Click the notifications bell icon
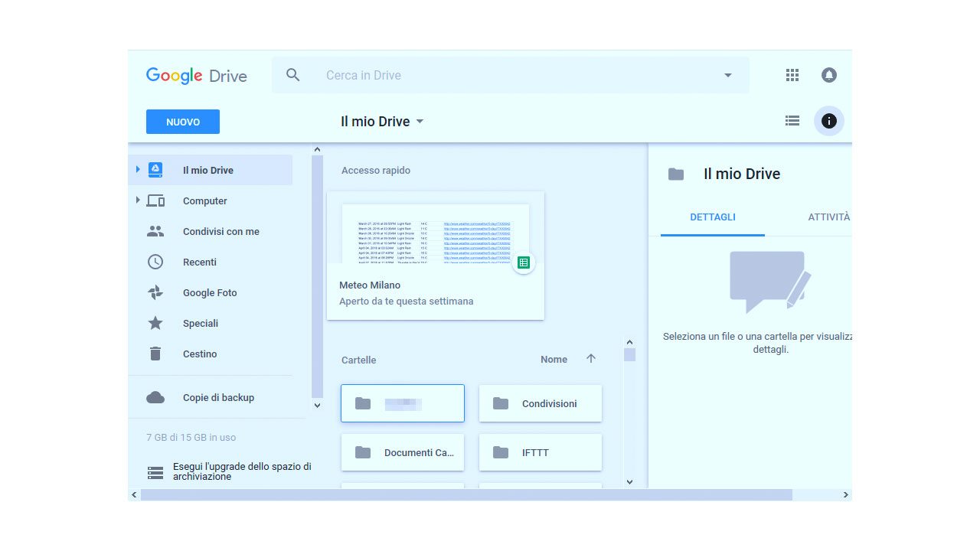The height and width of the screenshot is (551, 980). pos(828,75)
